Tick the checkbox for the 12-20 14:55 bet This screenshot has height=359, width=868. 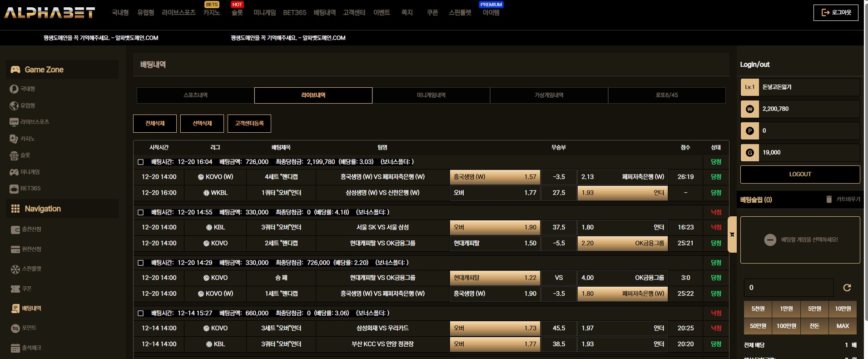(141, 213)
